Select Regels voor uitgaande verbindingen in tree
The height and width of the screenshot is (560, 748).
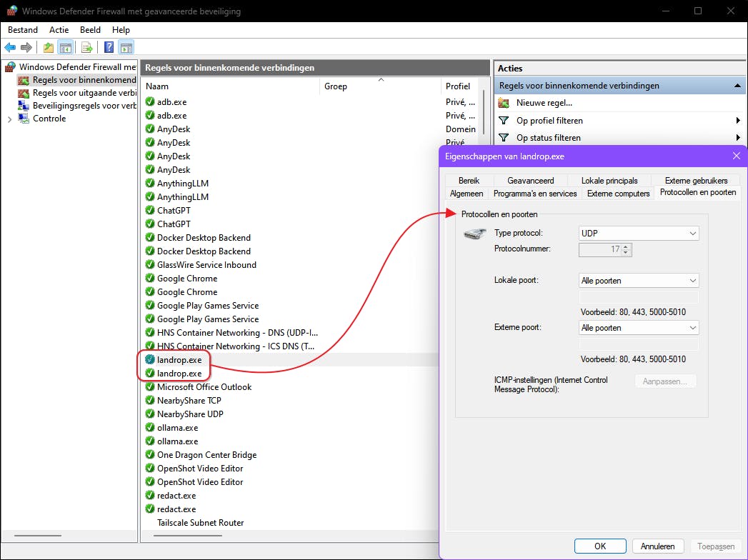click(x=84, y=93)
